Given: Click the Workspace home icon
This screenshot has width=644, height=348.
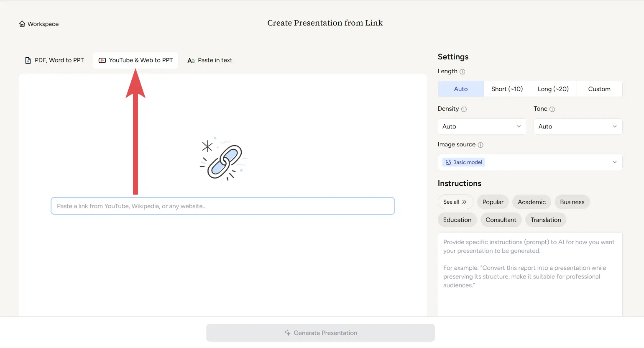Looking at the screenshot, I should point(22,24).
